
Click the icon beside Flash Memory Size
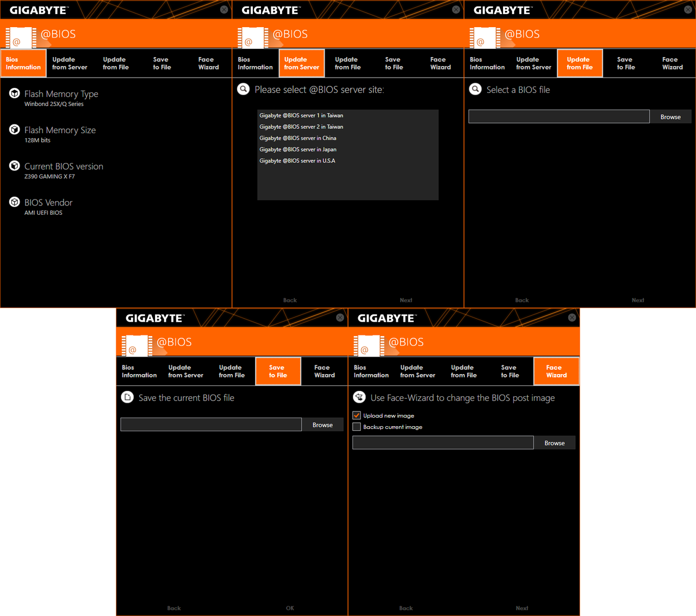15,129
